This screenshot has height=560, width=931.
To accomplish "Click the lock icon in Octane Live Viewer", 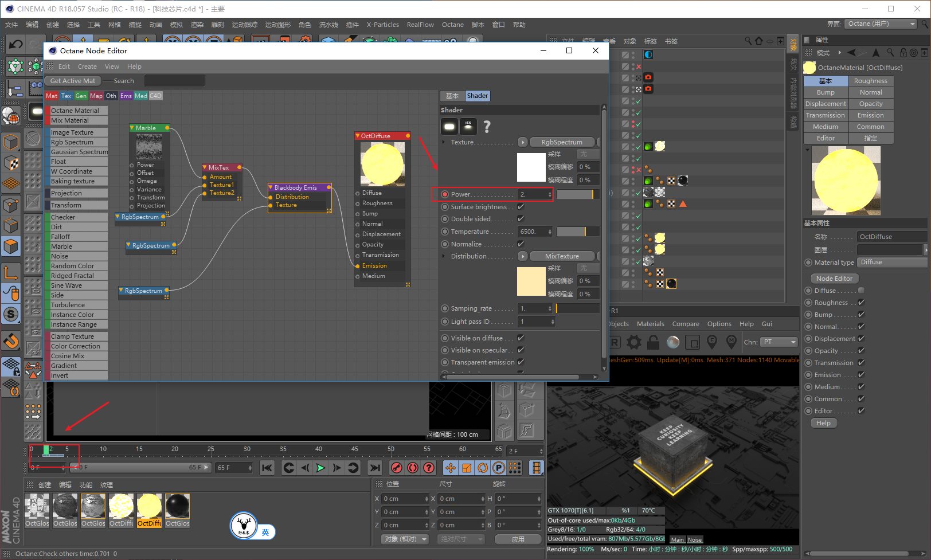I will (653, 342).
